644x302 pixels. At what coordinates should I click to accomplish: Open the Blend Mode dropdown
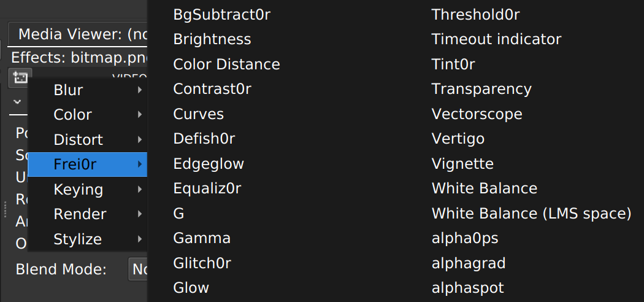[x=139, y=269]
